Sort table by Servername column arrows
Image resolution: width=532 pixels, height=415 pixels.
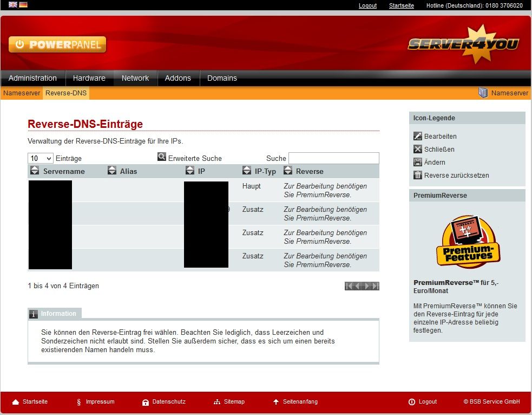tap(35, 171)
